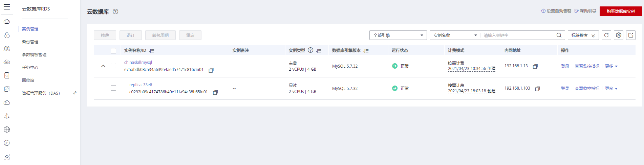Click the keyword search input field
This screenshot has height=165, width=644.
[x=518, y=35]
